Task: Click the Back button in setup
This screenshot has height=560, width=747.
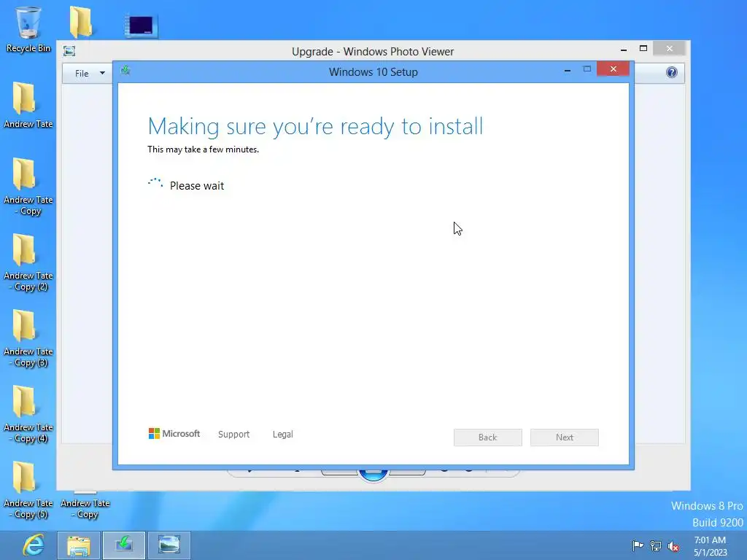Action: click(488, 437)
